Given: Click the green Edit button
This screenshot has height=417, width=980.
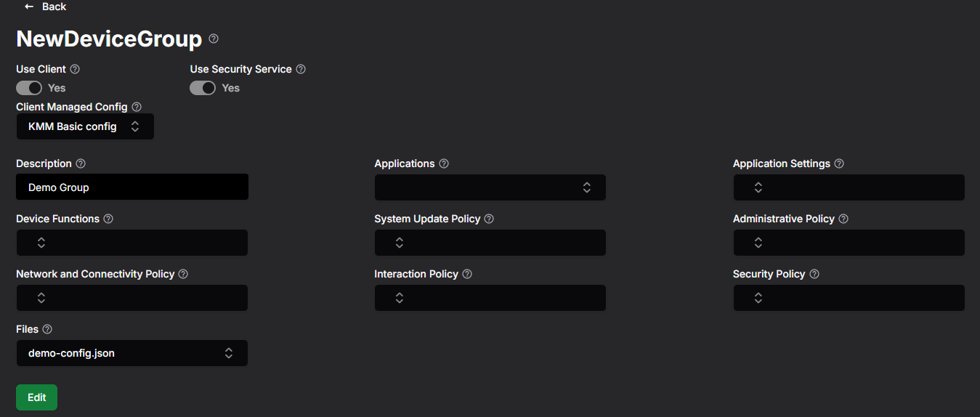Looking at the screenshot, I should (x=36, y=397).
